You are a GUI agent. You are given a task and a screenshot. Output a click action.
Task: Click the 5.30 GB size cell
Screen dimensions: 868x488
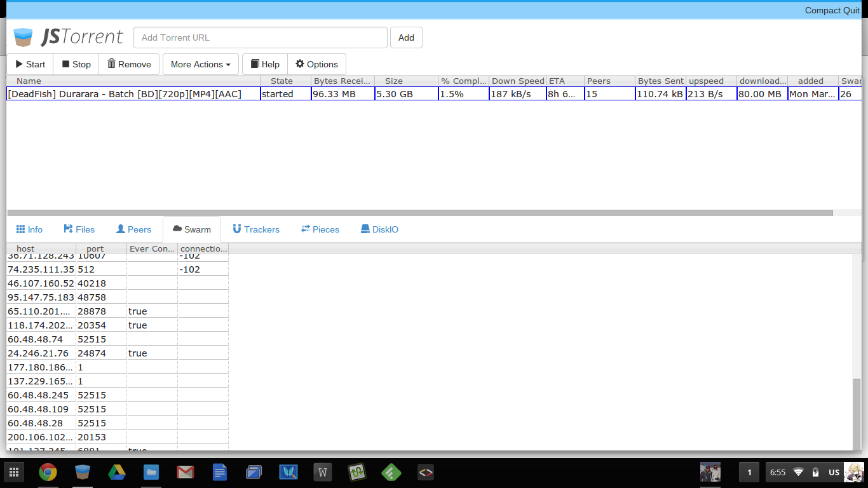pyautogui.click(x=407, y=94)
